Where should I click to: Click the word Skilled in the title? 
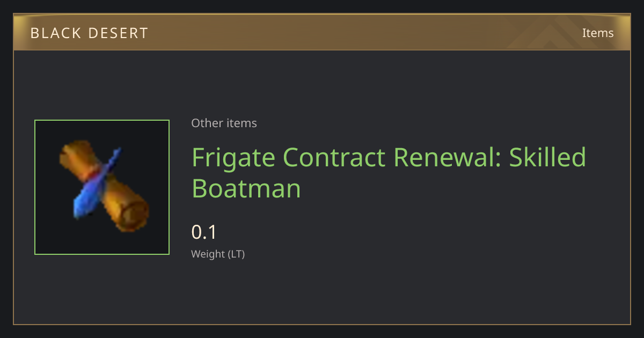pyautogui.click(x=547, y=157)
